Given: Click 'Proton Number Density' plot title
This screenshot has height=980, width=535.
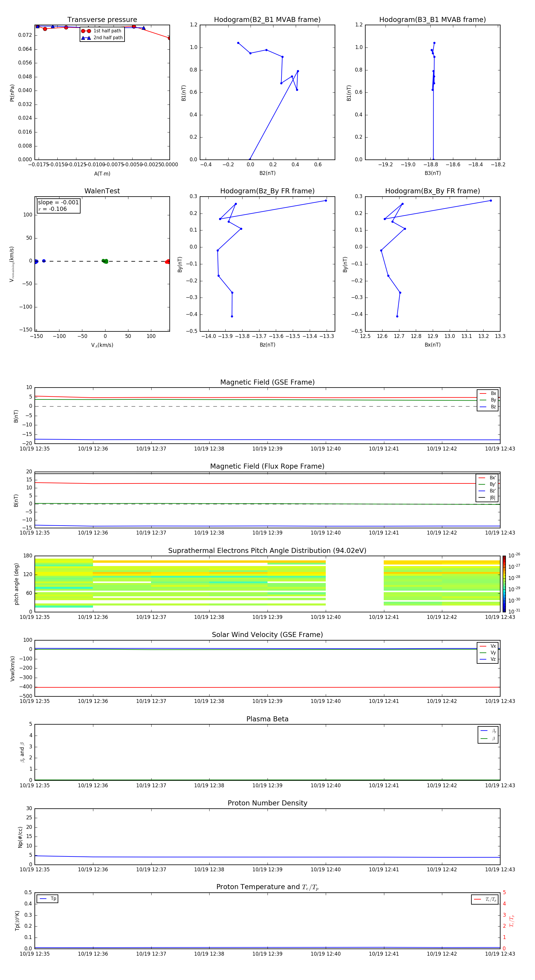Looking at the screenshot, I should (267, 803).
